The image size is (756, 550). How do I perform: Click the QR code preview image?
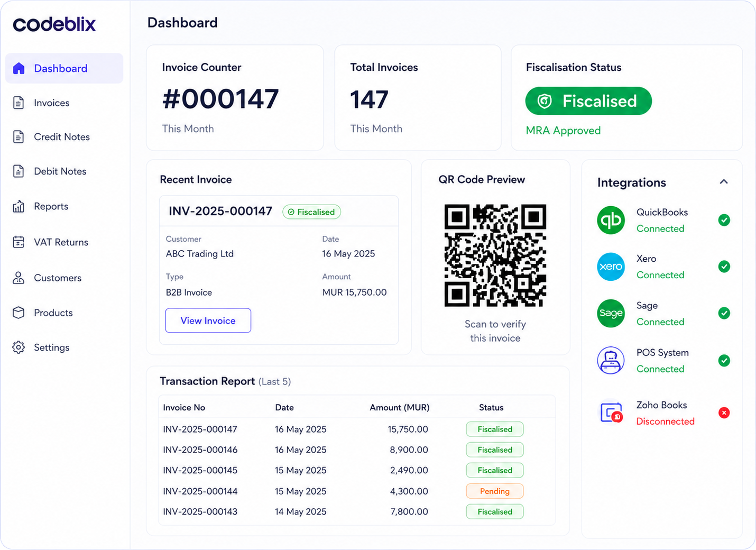pos(495,255)
